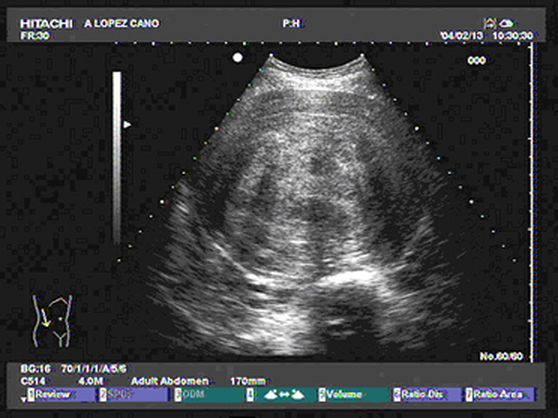
Task: Click the focus position triangle marker
Action: (x=127, y=125)
